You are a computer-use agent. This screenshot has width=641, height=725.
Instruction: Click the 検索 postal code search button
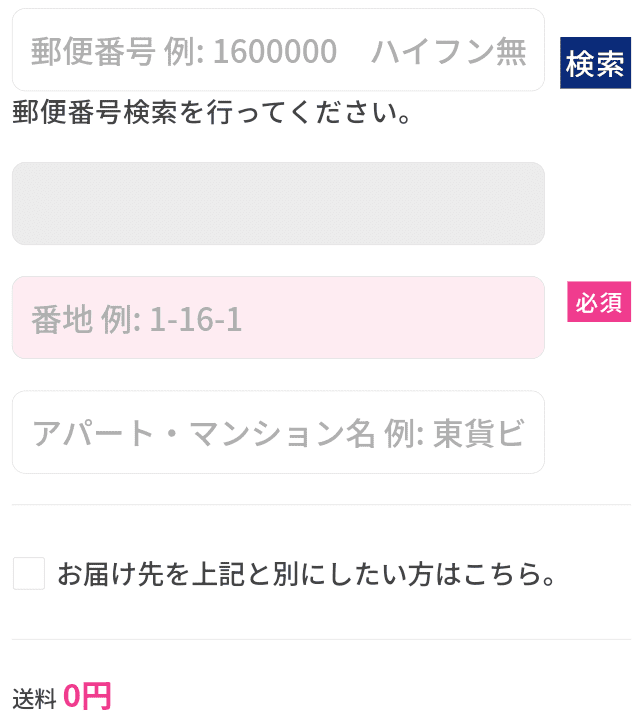pos(595,64)
